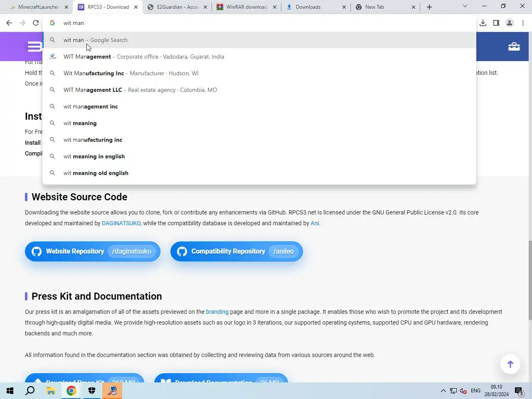Choose WIT Management LLC Columbia suggestion
This screenshot has height=399, width=532.
pos(259,90)
